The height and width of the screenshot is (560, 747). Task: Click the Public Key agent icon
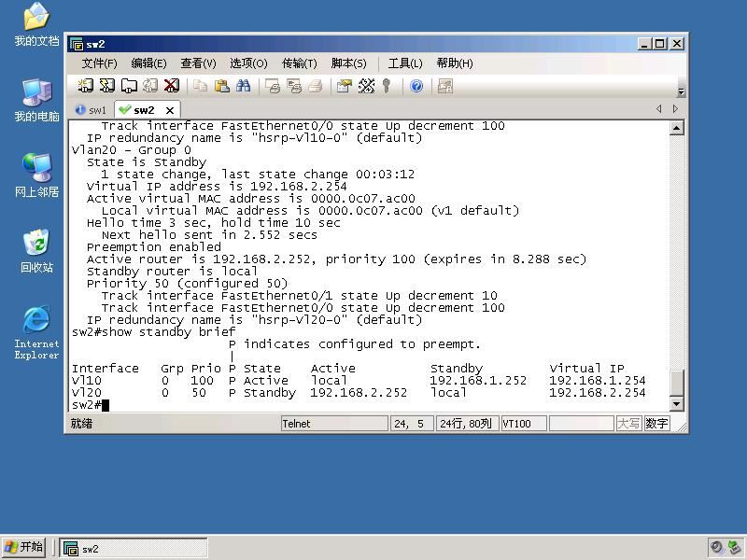[387, 86]
